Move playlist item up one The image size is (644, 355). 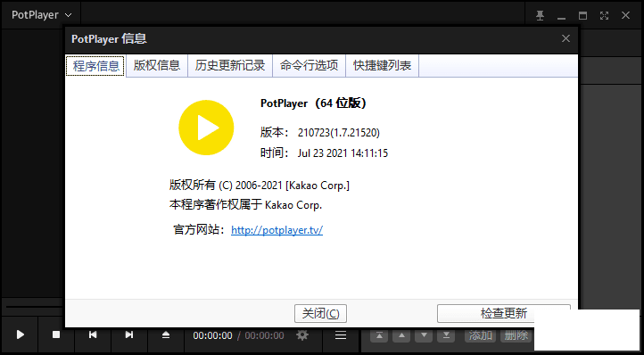pyautogui.click(x=401, y=335)
